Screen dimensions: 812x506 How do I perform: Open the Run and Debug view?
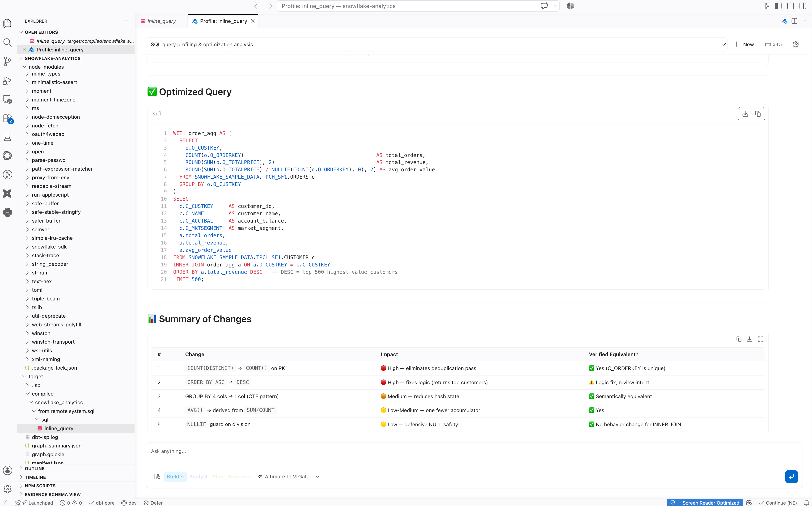click(7, 80)
